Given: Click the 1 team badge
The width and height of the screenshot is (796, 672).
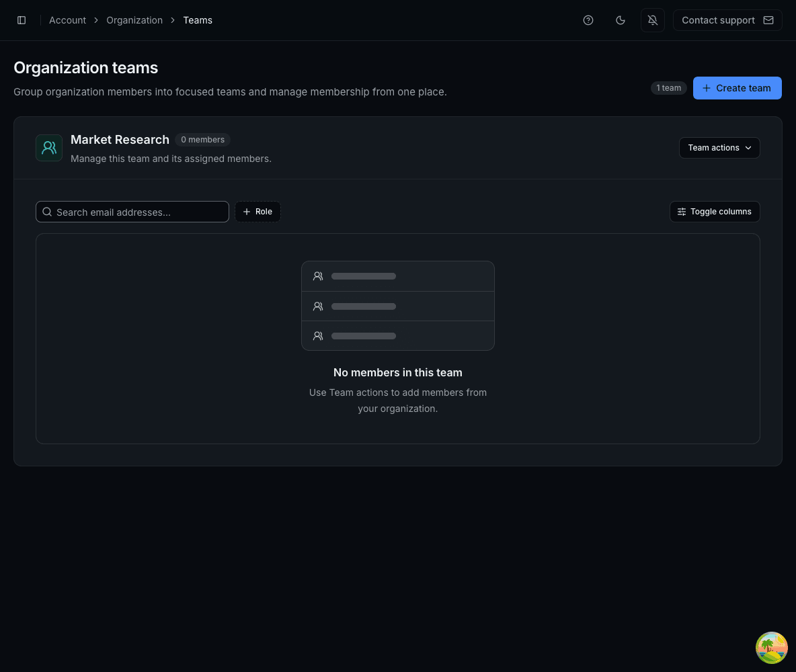Looking at the screenshot, I should pos(668,88).
